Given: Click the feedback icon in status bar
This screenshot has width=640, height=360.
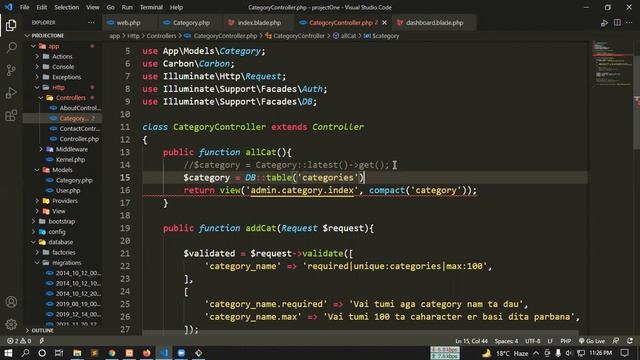Looking at the screenshot, I should [616, 341].
